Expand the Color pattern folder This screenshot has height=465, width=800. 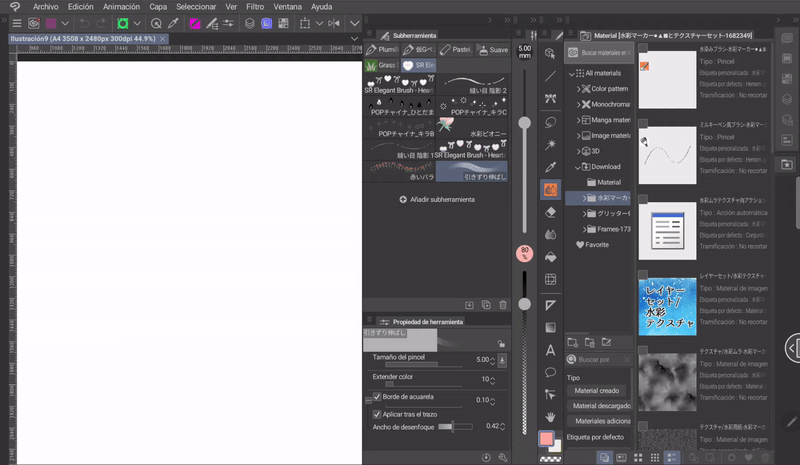coord(579,89)
